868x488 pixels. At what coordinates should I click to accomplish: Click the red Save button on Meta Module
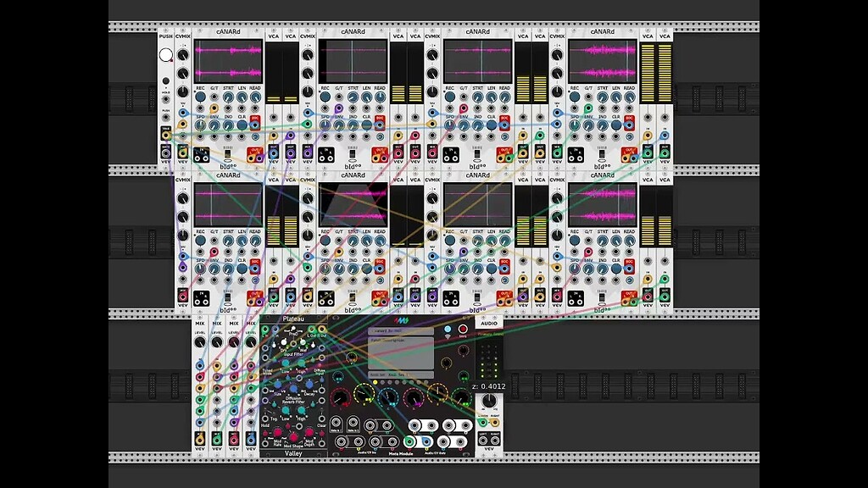coord(463,329)
